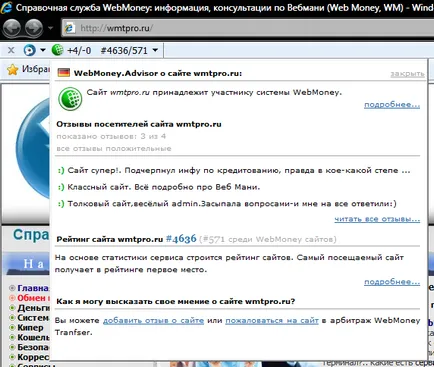Viewport: 434px width, 367px height.
Task: Open 'Кошель' item in sidebar menu
Action: 33,337
